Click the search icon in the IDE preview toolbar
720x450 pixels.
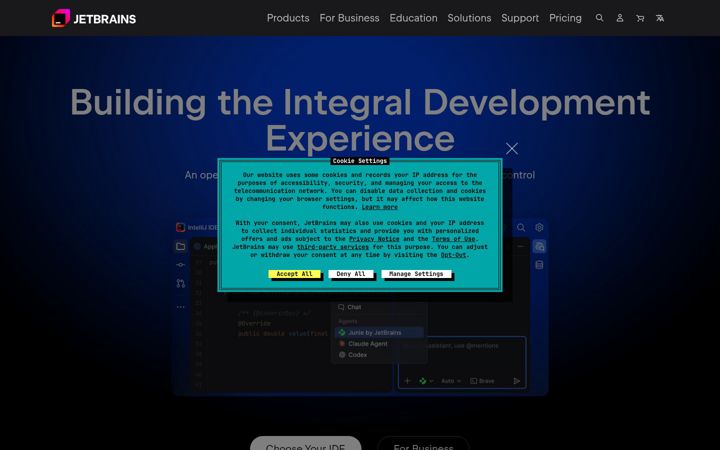521,227
